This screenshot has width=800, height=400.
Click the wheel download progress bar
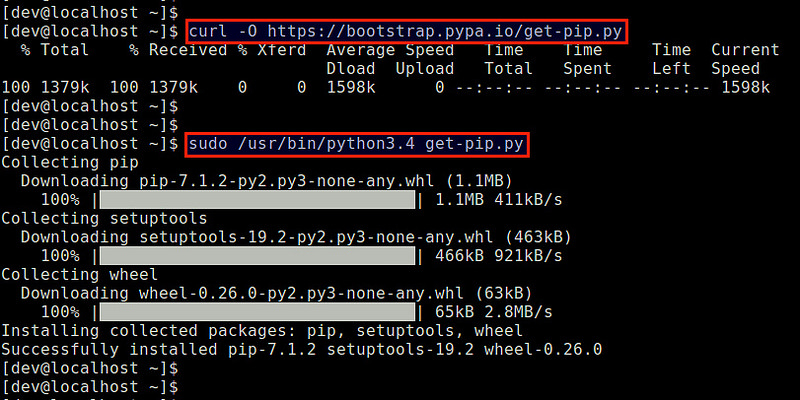point(254,312)
